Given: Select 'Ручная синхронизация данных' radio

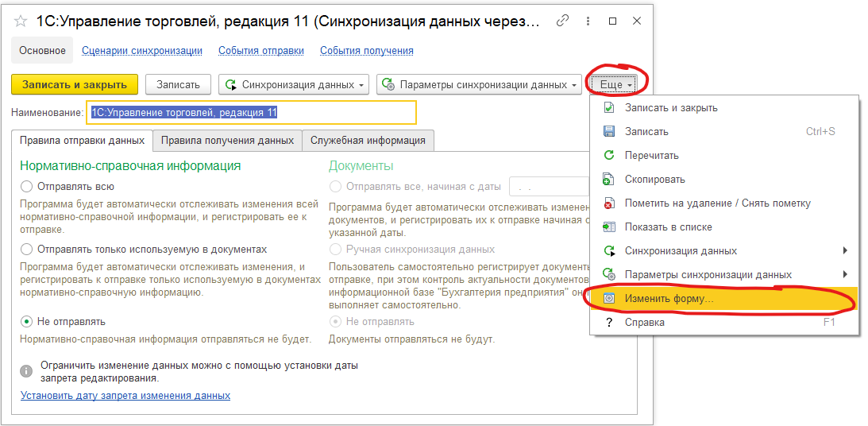Looking at the screenshot, I should [x=335, y=249].
